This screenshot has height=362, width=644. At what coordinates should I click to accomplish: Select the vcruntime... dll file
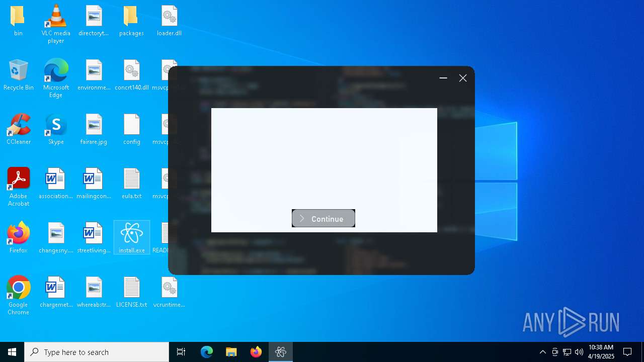169,292
